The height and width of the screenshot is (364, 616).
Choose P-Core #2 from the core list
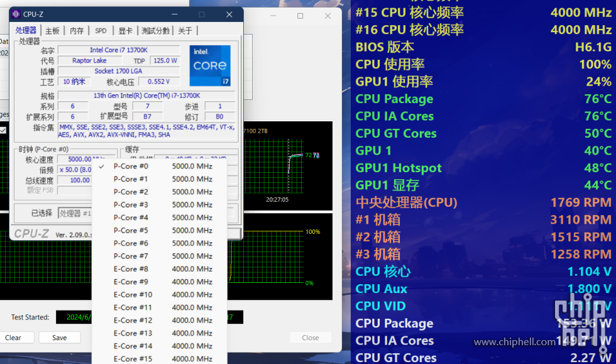pyautogui.click(x=160, y=192)
